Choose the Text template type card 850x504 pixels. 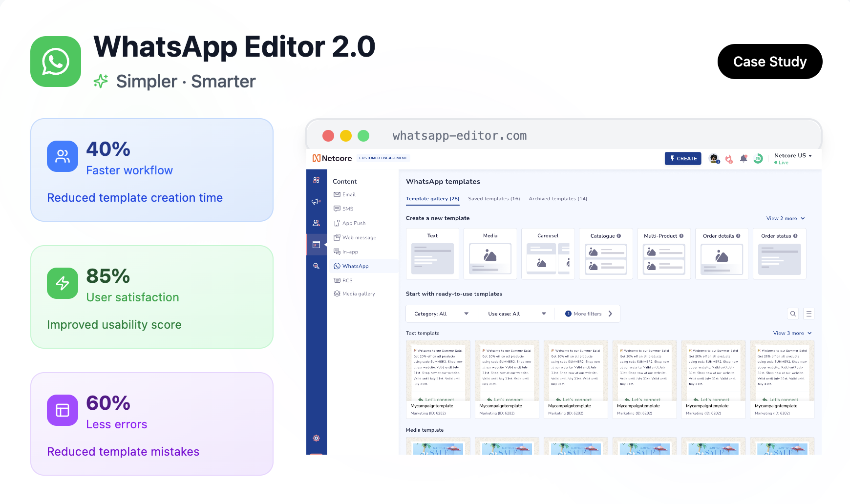tap(432, 254)
